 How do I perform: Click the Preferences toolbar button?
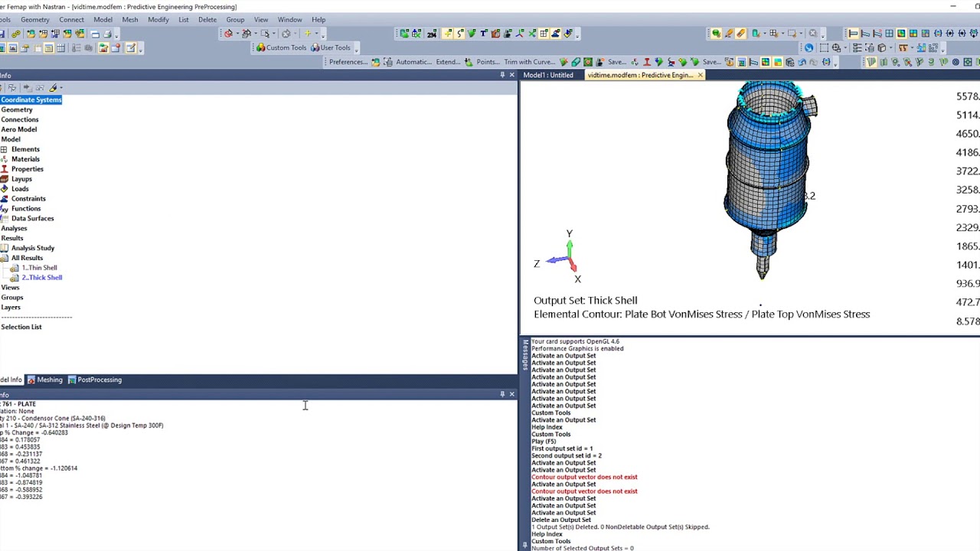pos(348,62)
